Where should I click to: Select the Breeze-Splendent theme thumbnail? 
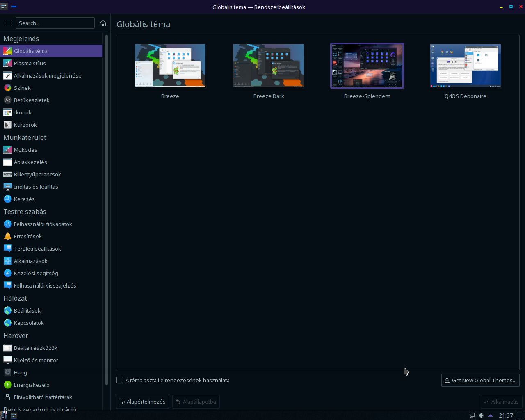tap(367, 66)
